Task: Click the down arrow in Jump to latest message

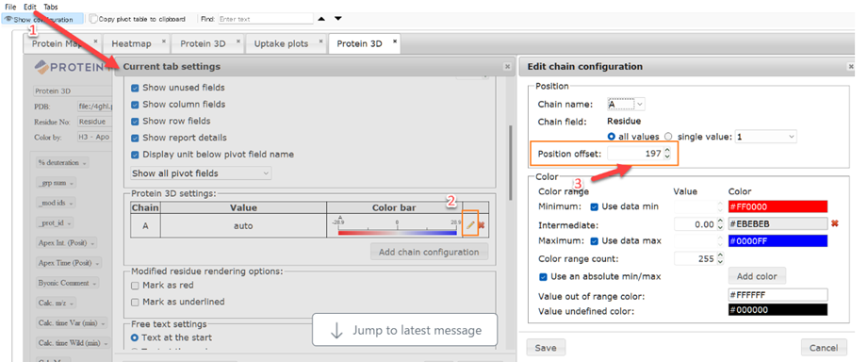Action: (336, 331)
